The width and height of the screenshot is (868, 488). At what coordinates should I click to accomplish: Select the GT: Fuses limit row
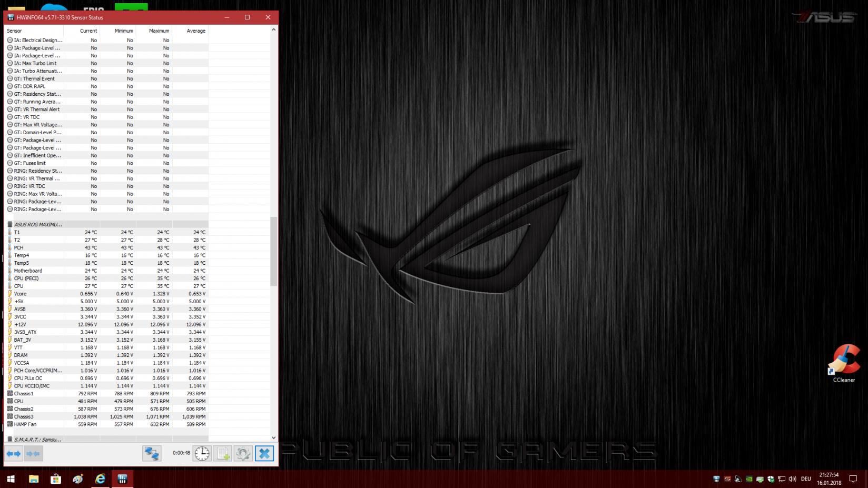coord(106,163)
